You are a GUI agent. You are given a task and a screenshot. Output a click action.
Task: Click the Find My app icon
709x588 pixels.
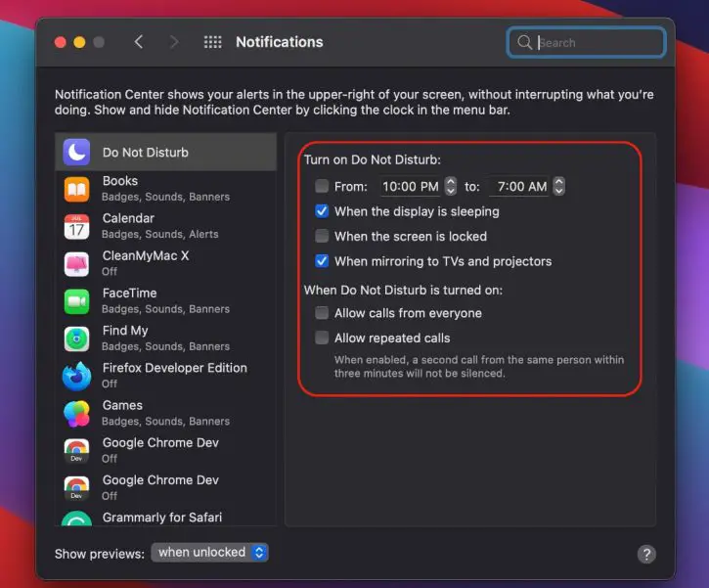pyautogui.click(x=76, y=339)
